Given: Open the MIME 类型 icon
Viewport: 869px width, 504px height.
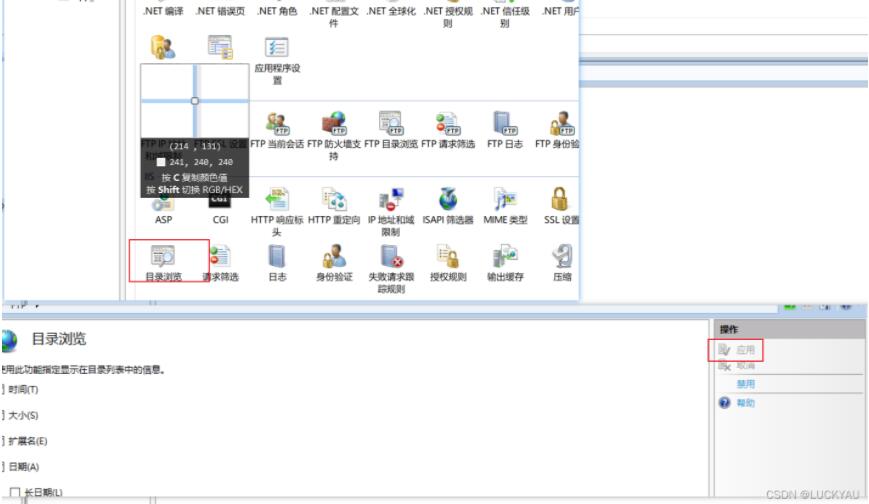Looking at the screenshot, I should click(504, 199).
